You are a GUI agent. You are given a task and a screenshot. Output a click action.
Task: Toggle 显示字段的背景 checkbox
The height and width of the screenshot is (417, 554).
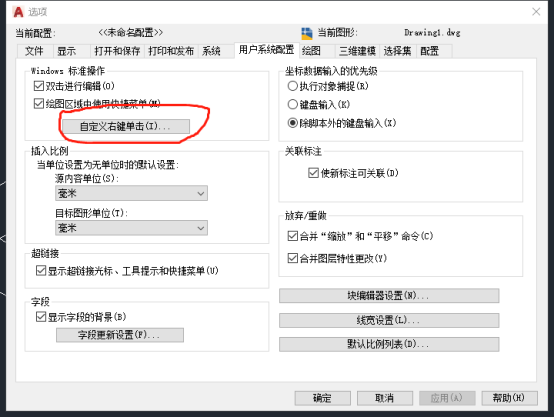click(x=41, y=317)
